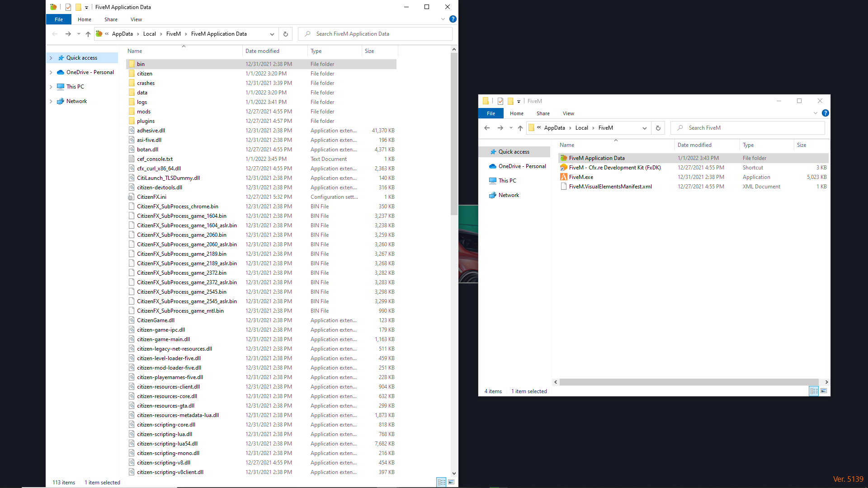Open address bar history dropdown in left window
Viewport: 868px width, 488px height.
pyautogui.click(x=272, y=34)
